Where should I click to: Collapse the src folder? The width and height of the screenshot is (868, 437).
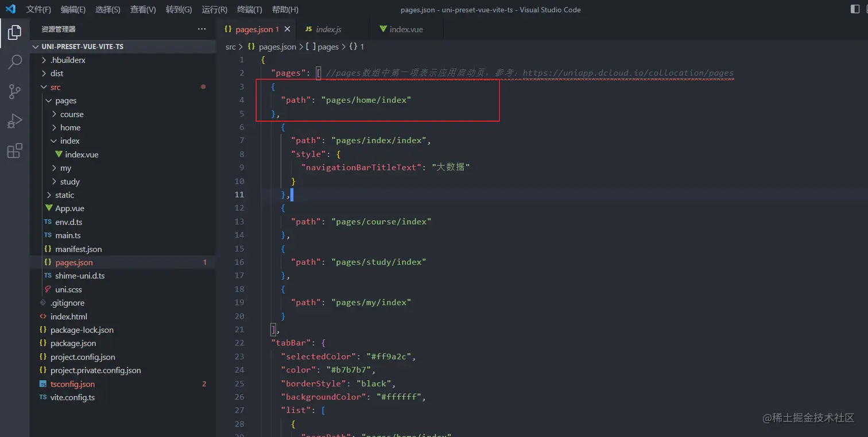coord(44,87)
